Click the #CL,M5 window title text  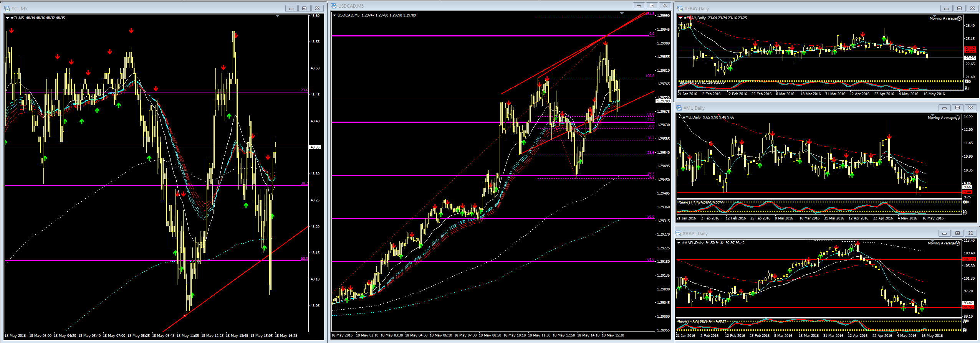coord(19,8)
